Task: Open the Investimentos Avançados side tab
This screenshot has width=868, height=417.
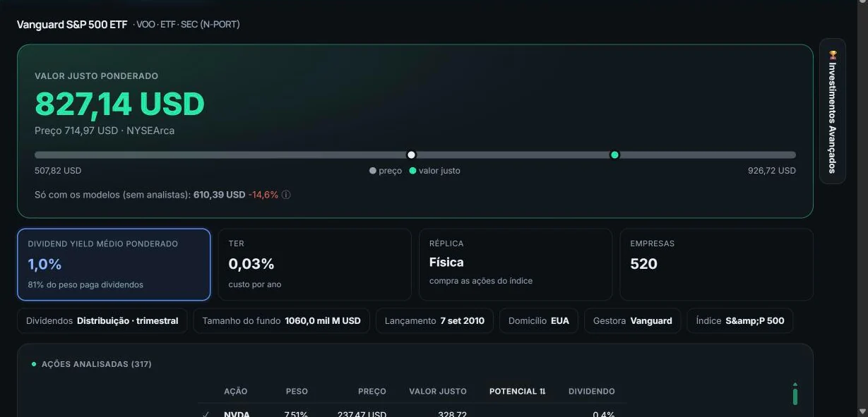Action: point(833,111)
